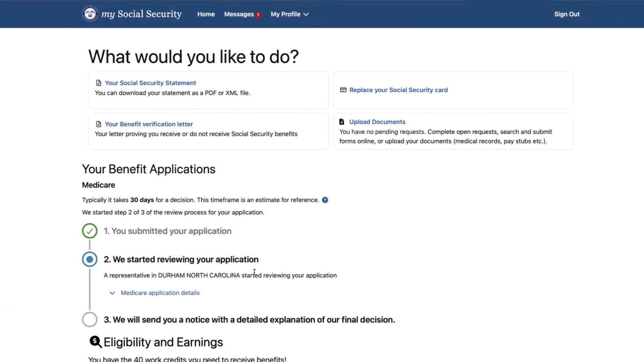Viewport: 644px width, 362px height.
Task: Open the My Profile menu
Action: click(x=290, y=14)
